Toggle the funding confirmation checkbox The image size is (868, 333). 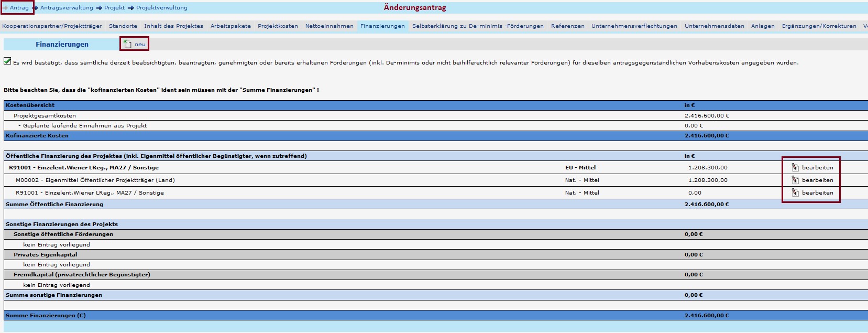coord(7,61)
